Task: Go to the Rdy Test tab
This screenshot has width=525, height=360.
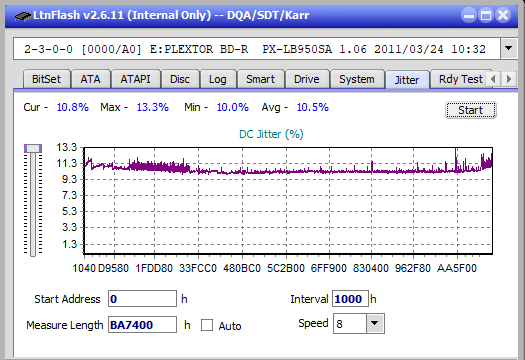Action: (460, 79)
